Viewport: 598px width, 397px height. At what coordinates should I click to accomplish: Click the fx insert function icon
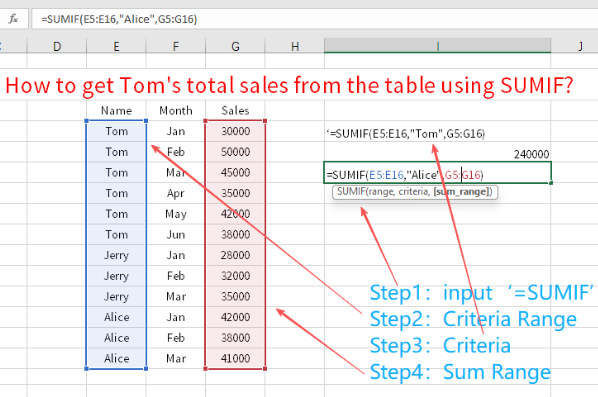13,18
